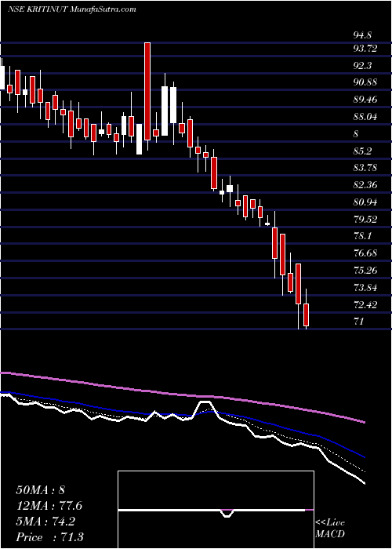Select the 78.1 price axis label
The image size is (392, 549).
pyautogui.click(x=362, y=236)
